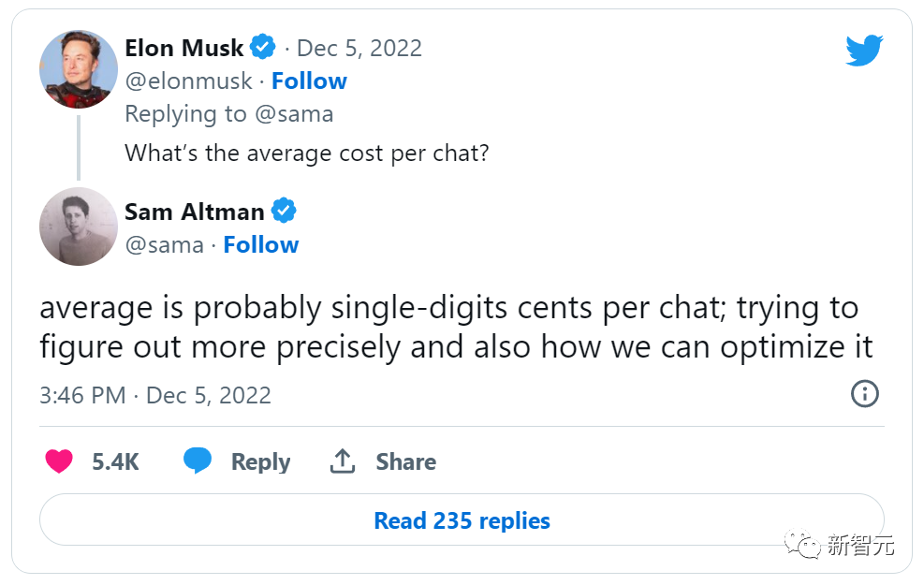Open the 3:46 PM · Dec 5, 2022 timestamp
The height and width of the screenshot is (585, 924).
coord(155,395)
